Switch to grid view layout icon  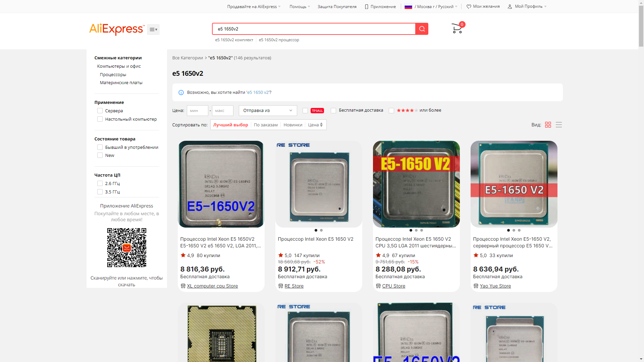click(x=548, y=125)
